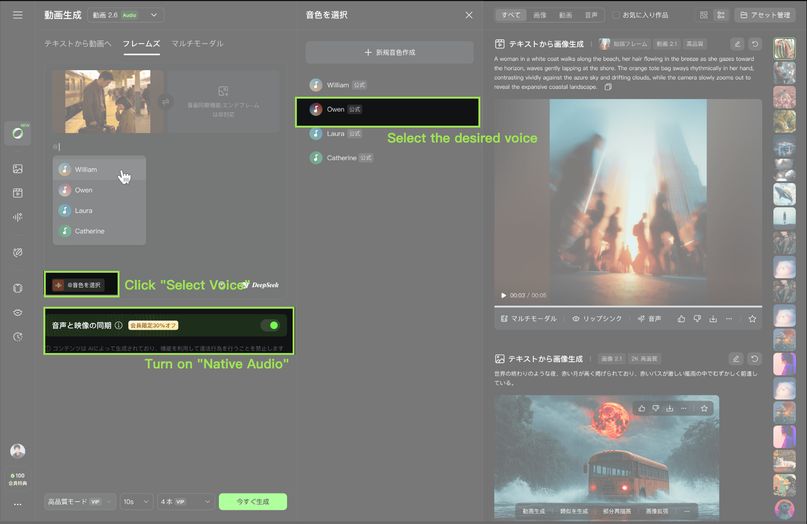
Task: Toggle the 音声と映像の同期 switch
Action: pos(270,325)
